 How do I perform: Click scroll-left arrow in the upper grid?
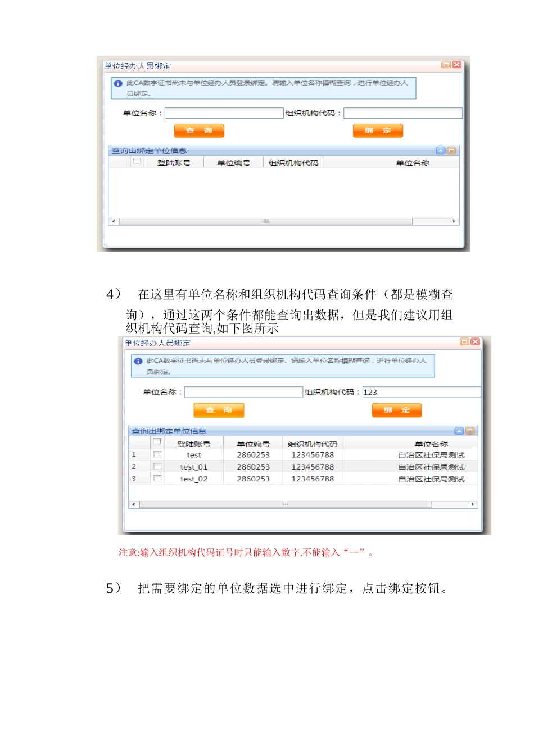[114, 221]
